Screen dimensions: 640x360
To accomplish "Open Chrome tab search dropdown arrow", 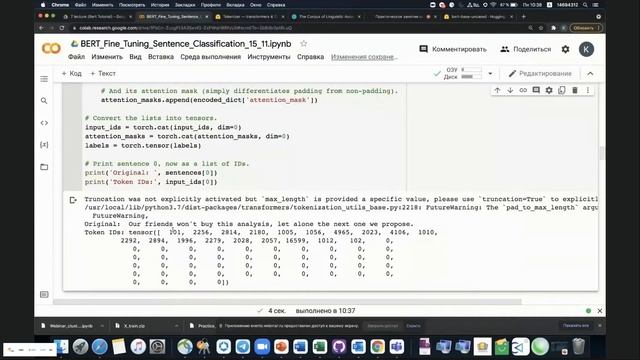I will [598, 17].
